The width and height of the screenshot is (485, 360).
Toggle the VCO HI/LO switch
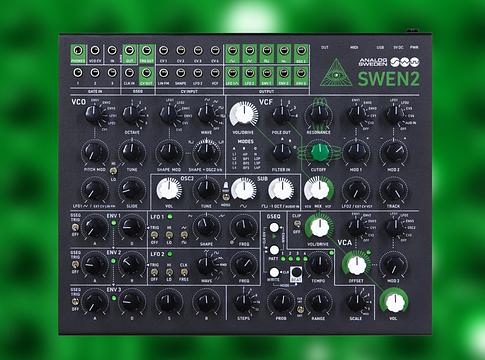(x=114, y=171)
